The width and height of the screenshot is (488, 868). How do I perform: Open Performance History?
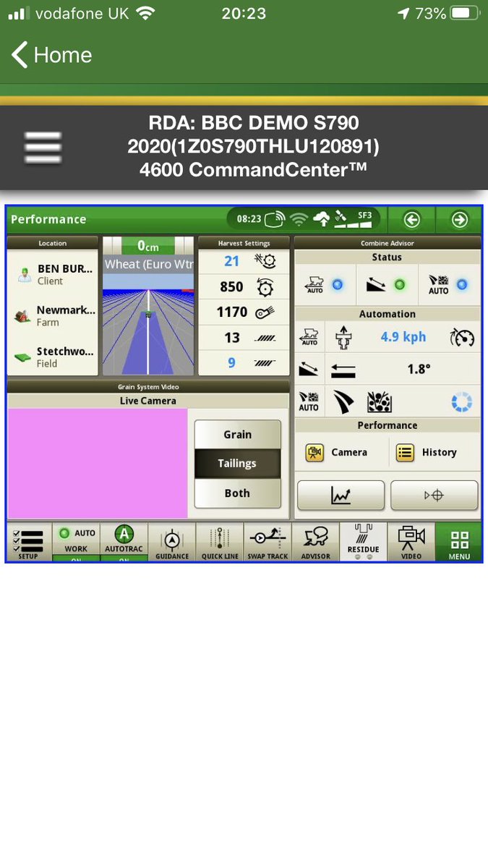point(427,452)
